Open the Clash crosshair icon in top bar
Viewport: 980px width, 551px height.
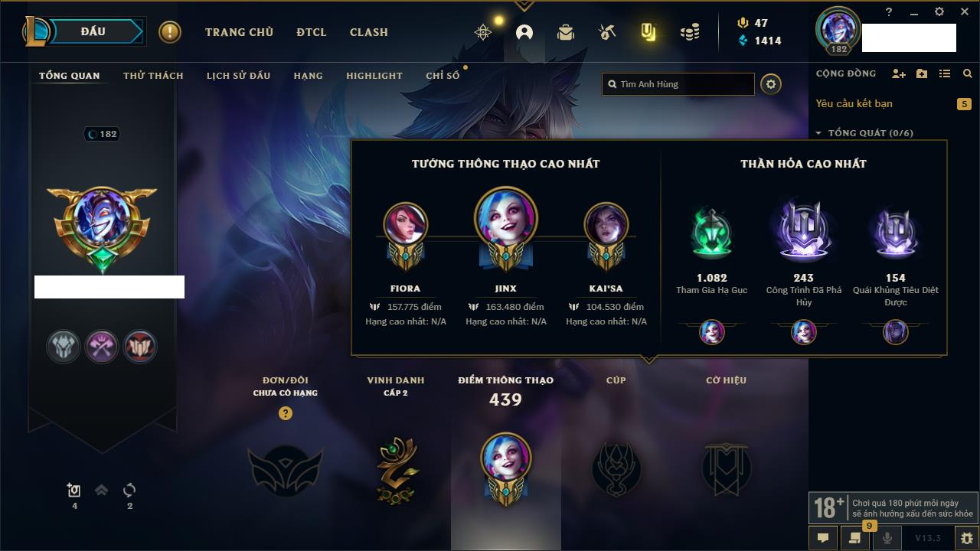click(x=483, y=32)
